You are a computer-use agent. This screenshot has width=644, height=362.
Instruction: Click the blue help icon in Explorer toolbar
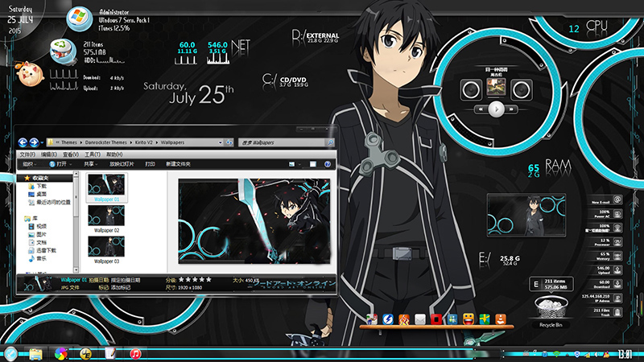[328, 164]
